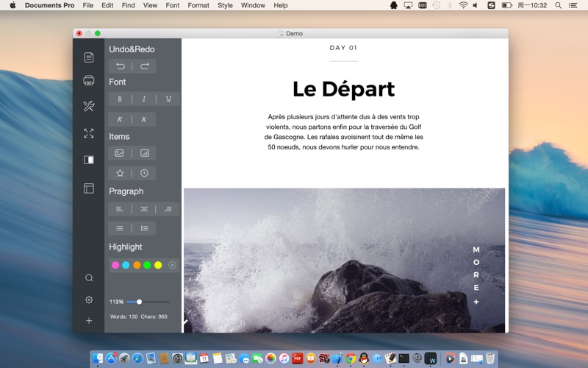This screenshot has height=368, width=588.
Task: Click the Demo title document icon
Action: (x=281, y=33)
